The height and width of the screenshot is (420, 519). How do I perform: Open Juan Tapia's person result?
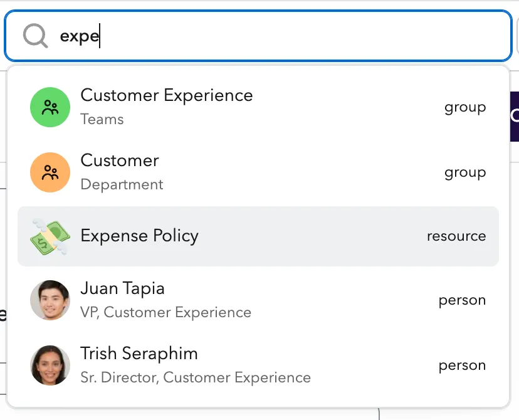tap(258, 300)
